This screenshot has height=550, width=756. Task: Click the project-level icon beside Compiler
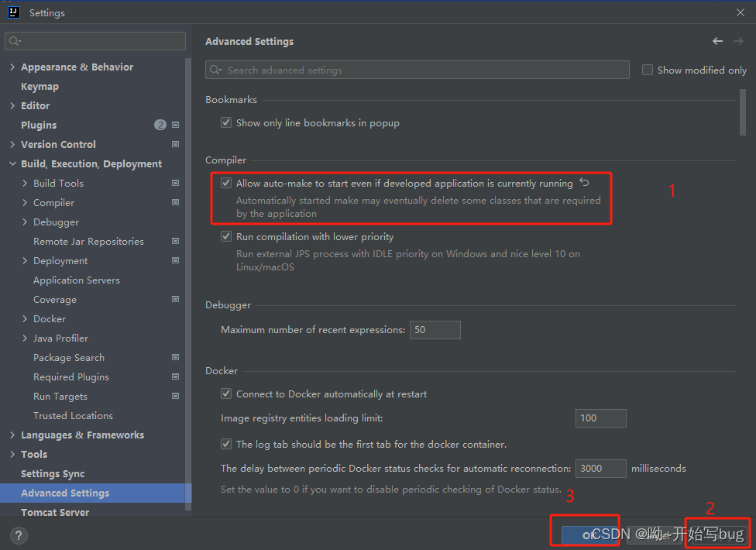pyautogui.click(x=176, y=202)
